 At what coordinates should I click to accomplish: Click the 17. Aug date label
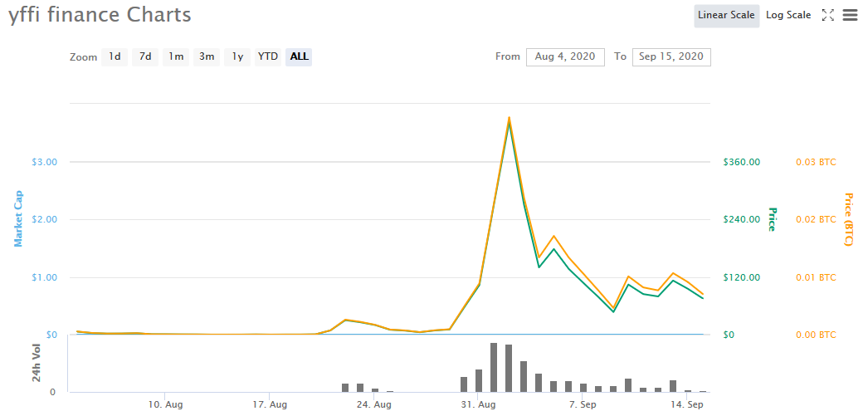tap(269, 405)
